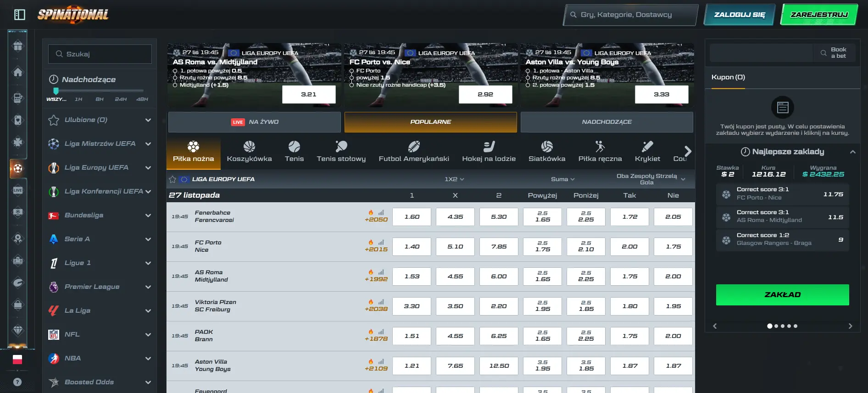This screenshot has width=868, height=393.
Task: Click the help question mark icon
Action: coord(17,382)
